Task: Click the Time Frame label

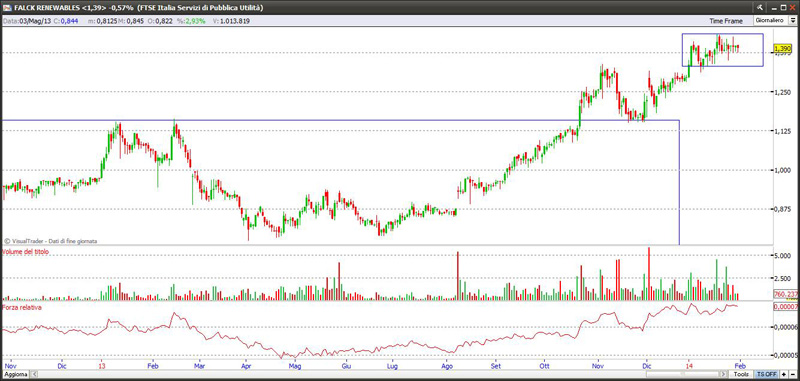Action: (x=726, y=21)
